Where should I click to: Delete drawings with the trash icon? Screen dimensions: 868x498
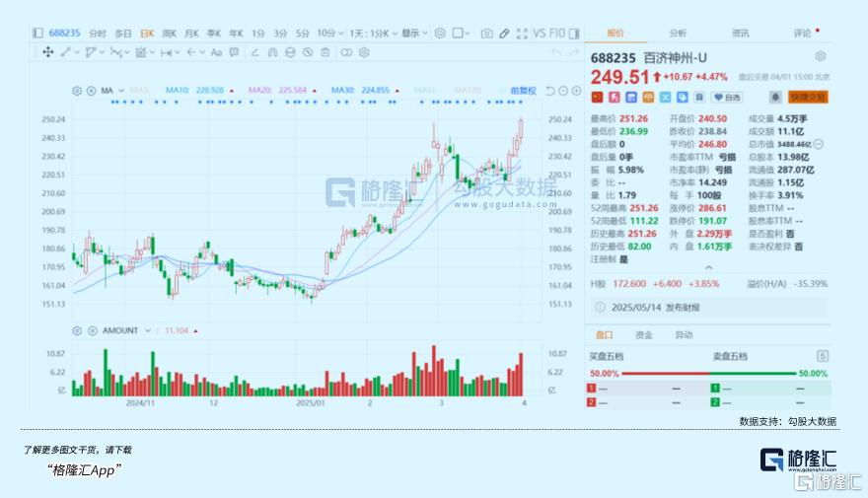[325, 52]
